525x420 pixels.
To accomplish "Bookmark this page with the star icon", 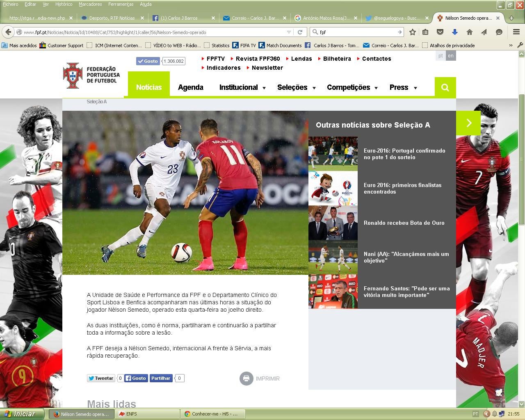I will tap(413, 32).
